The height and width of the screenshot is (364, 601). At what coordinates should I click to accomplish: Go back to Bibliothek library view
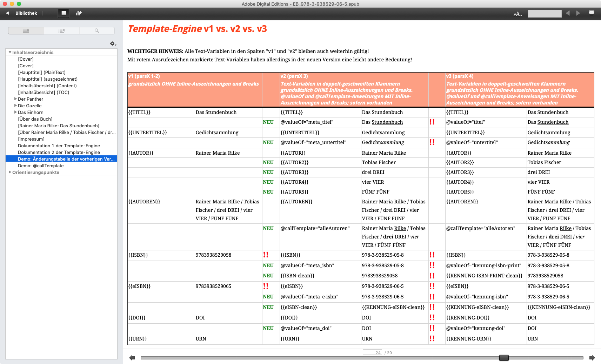point(26,13)
